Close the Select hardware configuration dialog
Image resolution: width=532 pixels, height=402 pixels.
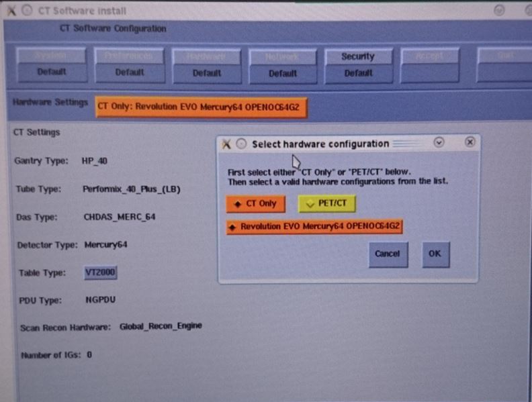(x=470, y=142)
